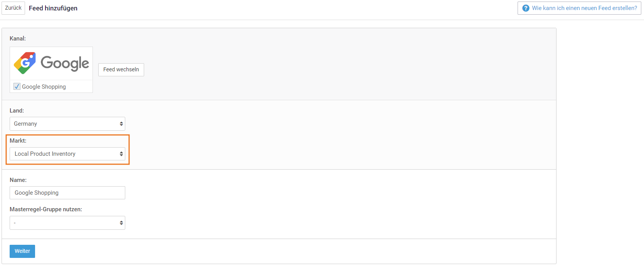Click the Name field containing Google Shopping
The width and height of the screenshot is (644, 266).
click(x=67, y=192)
